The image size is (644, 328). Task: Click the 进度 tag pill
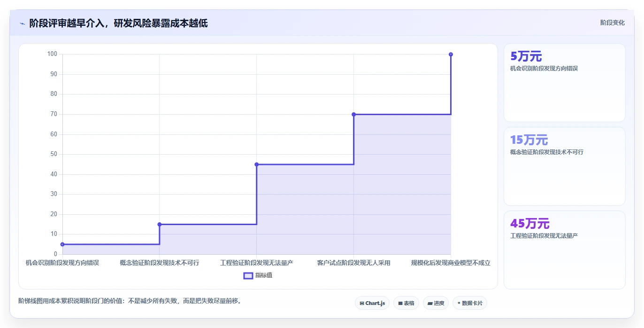436,303
